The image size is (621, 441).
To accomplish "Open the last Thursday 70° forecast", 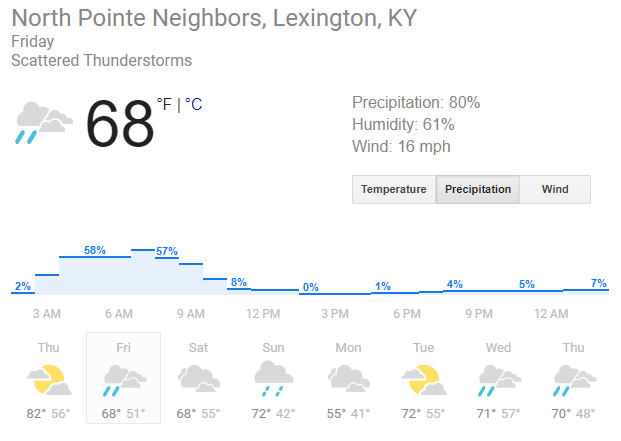I will click(573, 378).
